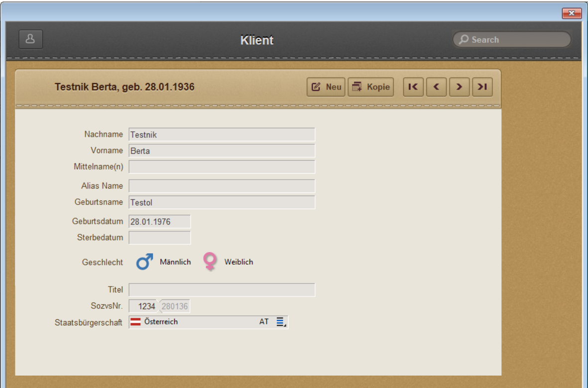Go to next client record
The image size is (588, 388).
point(459,87)
